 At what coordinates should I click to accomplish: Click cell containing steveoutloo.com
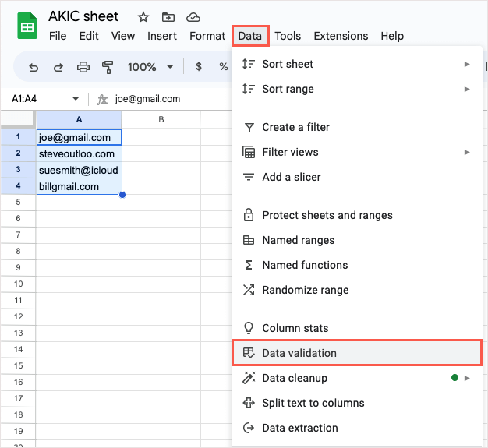(79, 153)
